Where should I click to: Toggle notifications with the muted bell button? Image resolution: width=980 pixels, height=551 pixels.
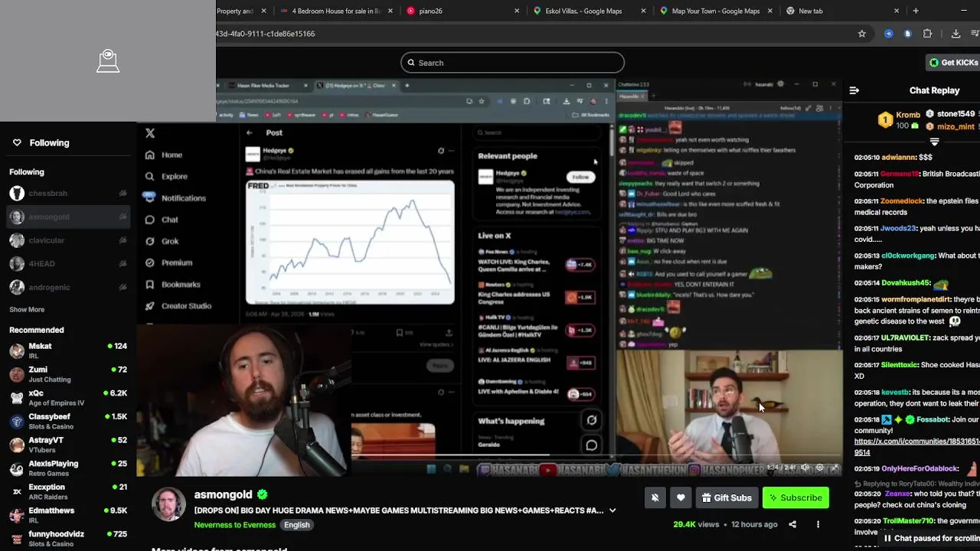pos(655,498)
